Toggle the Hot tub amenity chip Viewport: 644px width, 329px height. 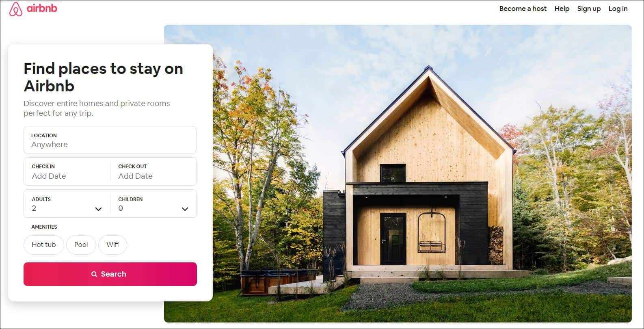click(x=44, y=245)
